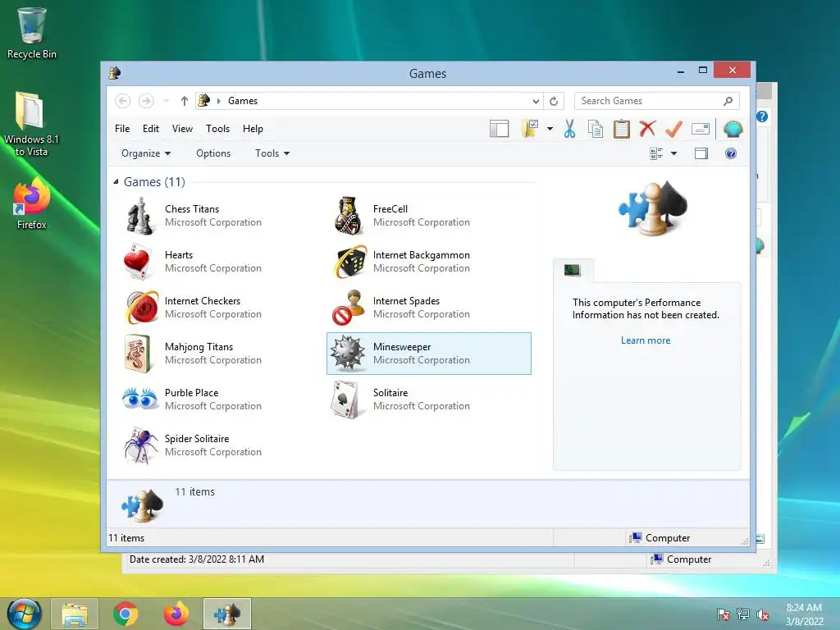Go up one level with up arrow

[185, 101]
